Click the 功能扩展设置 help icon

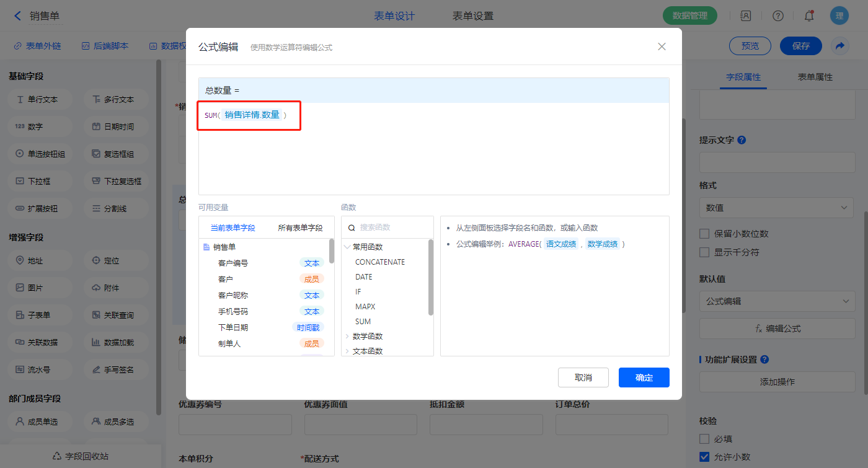point(764,360)
